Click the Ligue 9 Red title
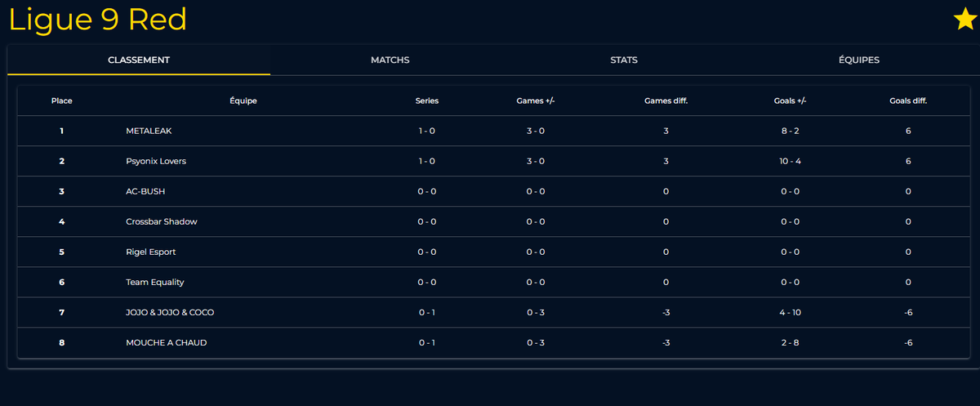This screenshot has height=406, width=980. (98, 20)
